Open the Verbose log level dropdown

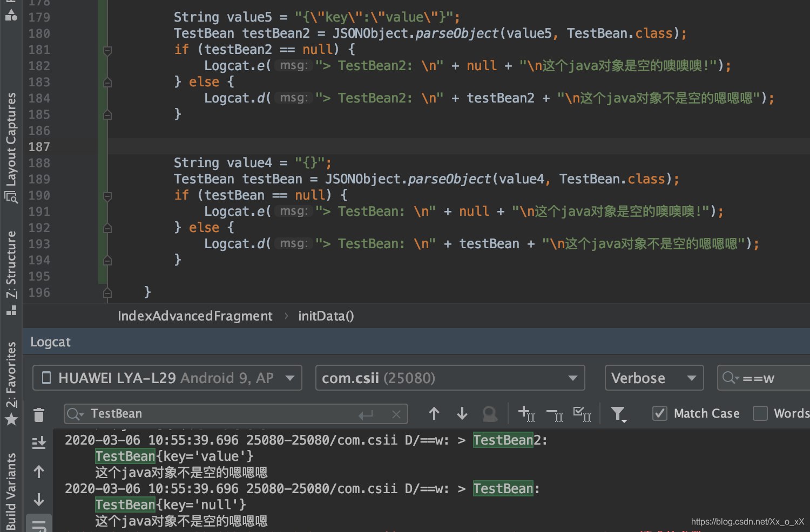(x=654, y=378)
